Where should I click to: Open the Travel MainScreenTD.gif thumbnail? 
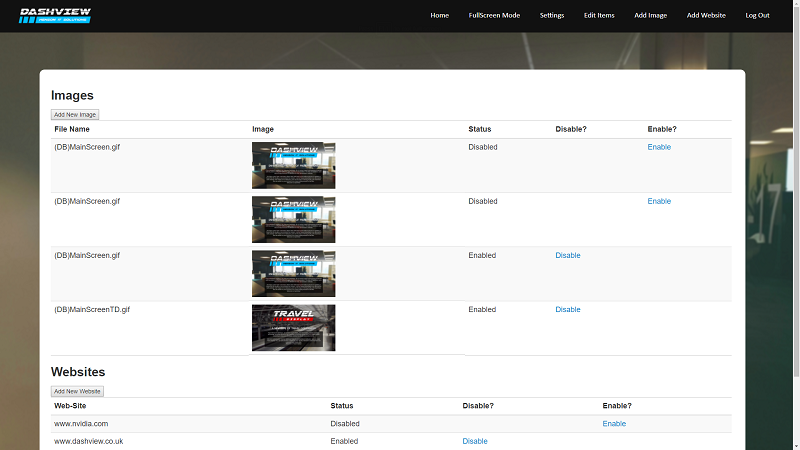coord(293,328)
